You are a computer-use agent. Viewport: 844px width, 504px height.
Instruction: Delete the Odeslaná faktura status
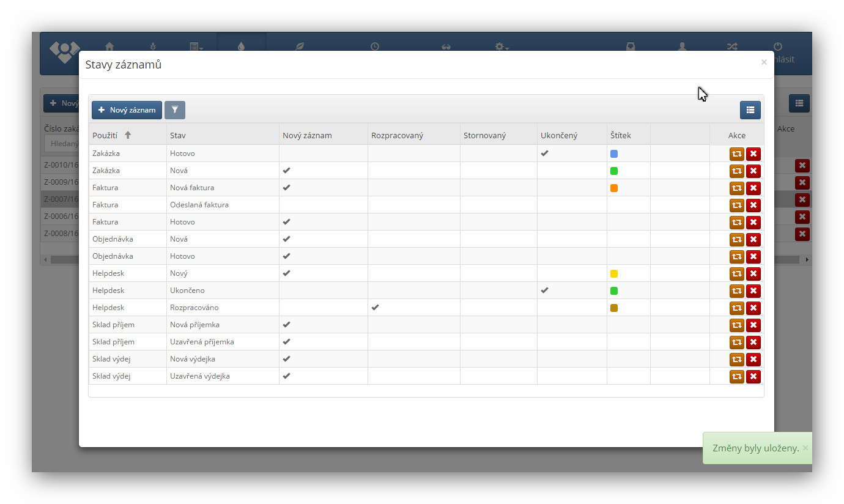click(753, 206)
